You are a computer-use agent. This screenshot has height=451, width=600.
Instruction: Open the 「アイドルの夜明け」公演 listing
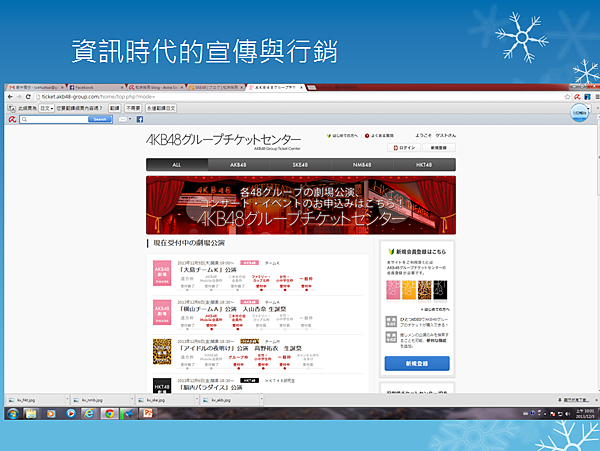click(x=240, y=348)
